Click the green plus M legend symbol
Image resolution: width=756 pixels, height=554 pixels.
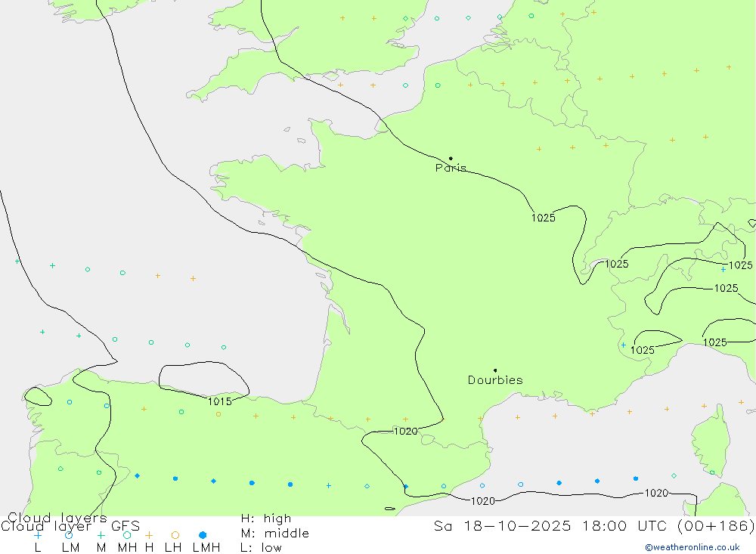pos(101,535)
